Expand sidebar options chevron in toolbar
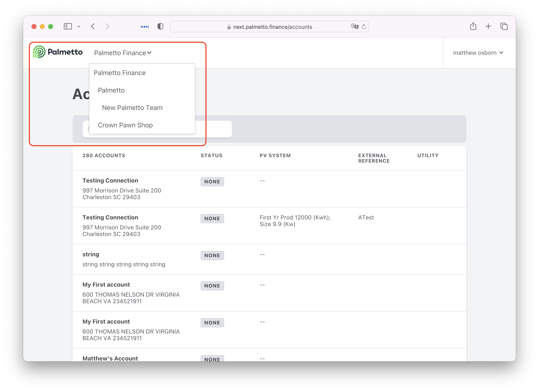The width and height of the screenshot is (539, 392). [x=79, y=27]
